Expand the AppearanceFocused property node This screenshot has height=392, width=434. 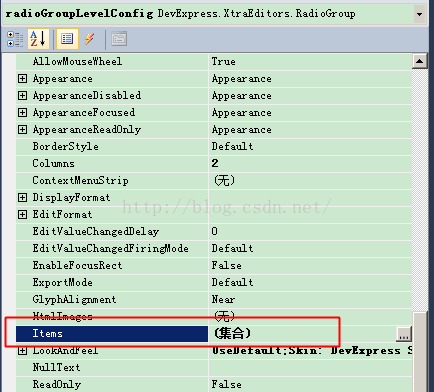tap(22, 113)
